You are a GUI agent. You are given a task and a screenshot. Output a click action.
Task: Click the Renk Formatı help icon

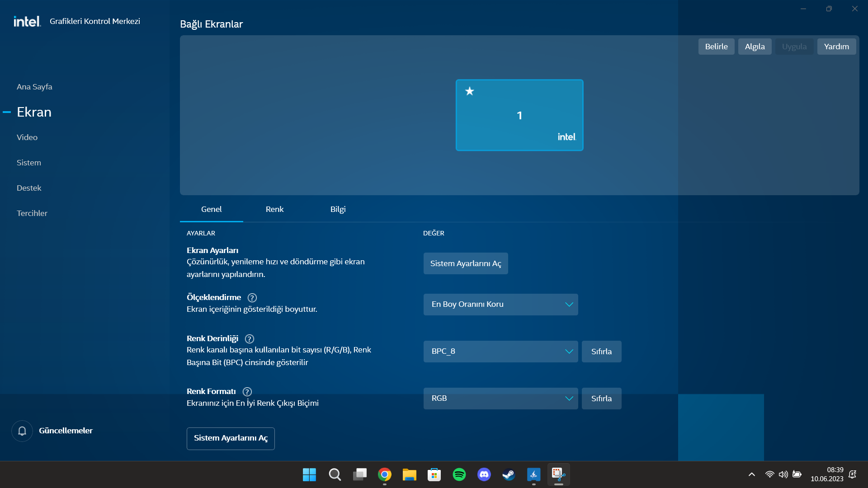[247, 392]
